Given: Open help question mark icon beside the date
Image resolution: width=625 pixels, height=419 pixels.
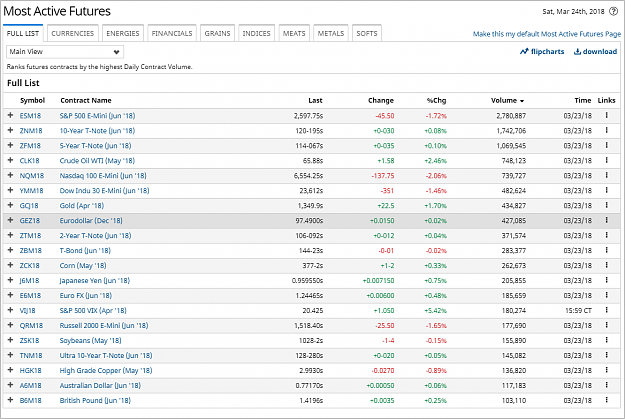Looking at the screenshot, I should click(613, 12).
